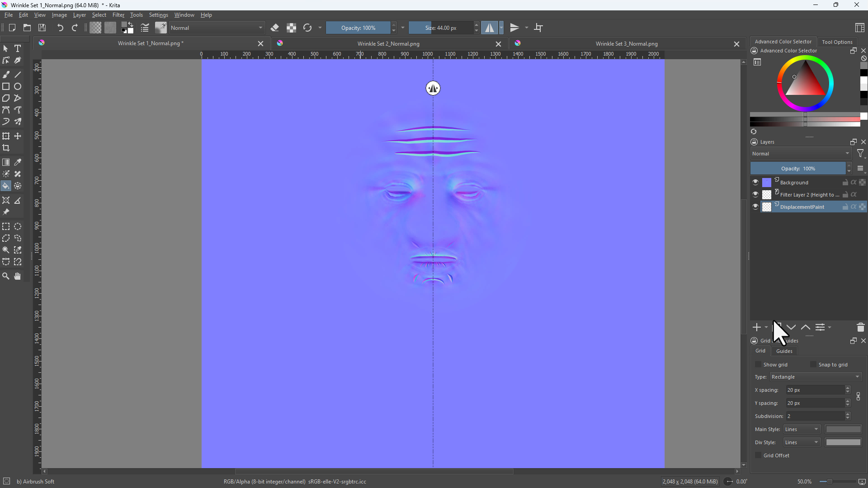Select the Crop tool

click(x=6, y=148)
